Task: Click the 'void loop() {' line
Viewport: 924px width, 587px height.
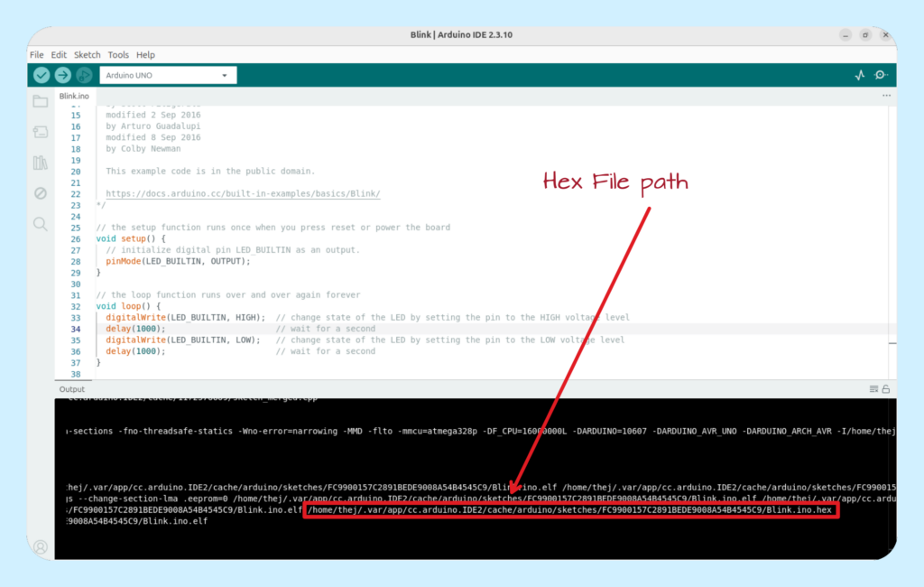Action: (128, 306)
